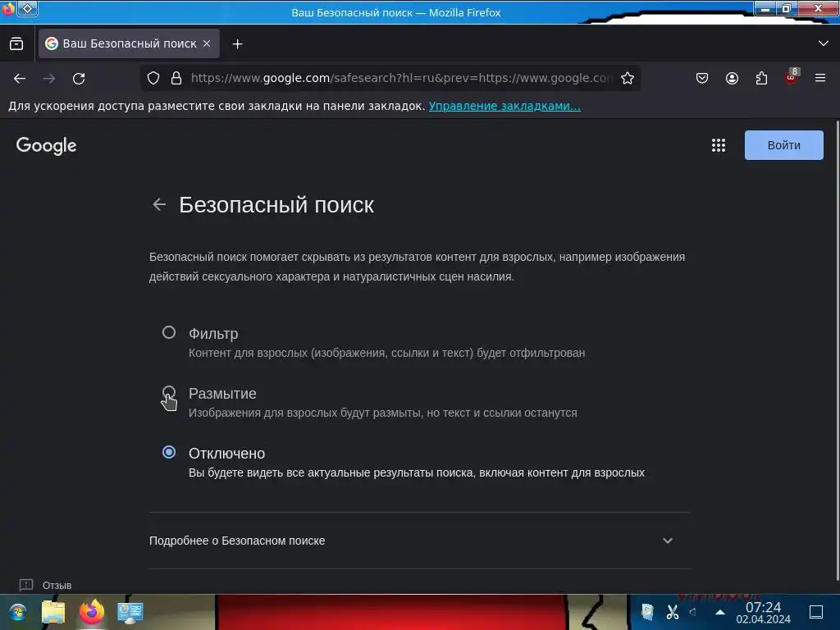Open Firefox account icon
840x630 pixels.
tap(732, 78)
